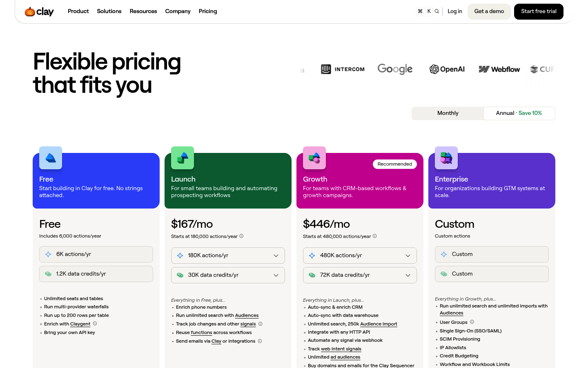Open Audiences link in the Enterprise plan

[x=452, y=313]
